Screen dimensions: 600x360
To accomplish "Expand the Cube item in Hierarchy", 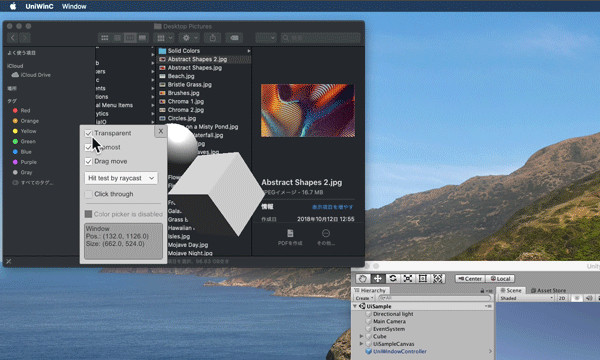I will 361,336.
